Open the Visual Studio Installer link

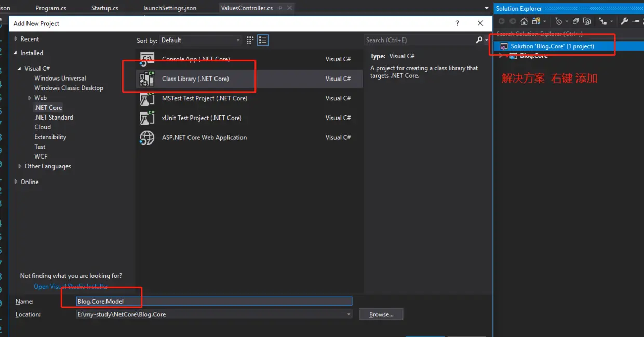(x=71, y=287)
